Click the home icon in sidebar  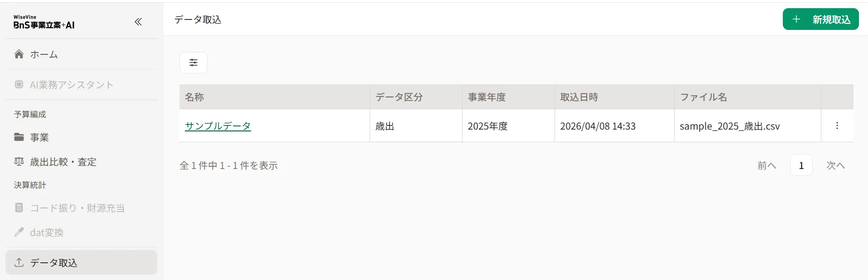pos(19,54)
